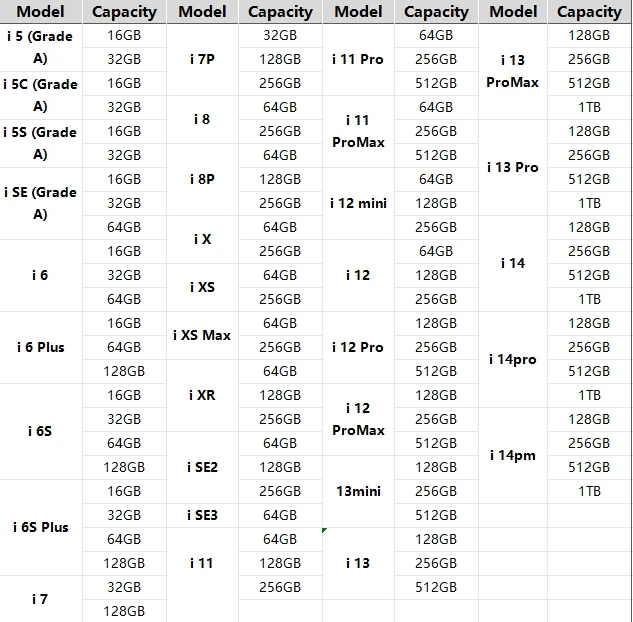Click the i SE2 model cell
The width and height of the screenshot is (633, 622).
[202, 467]
